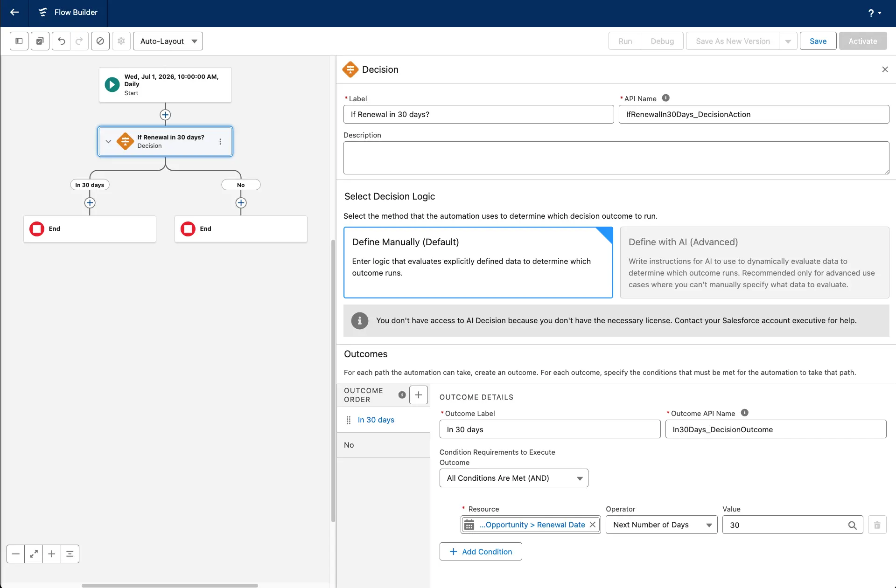Click the AI Decision license info icon
The width and height of the screenshot is (896, 588).
[359, 321]
